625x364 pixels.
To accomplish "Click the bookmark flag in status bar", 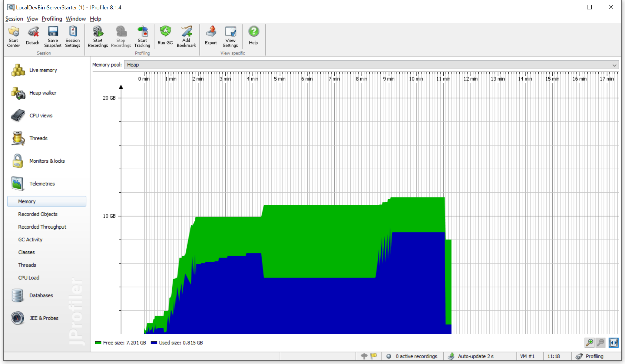I will 374,356.
